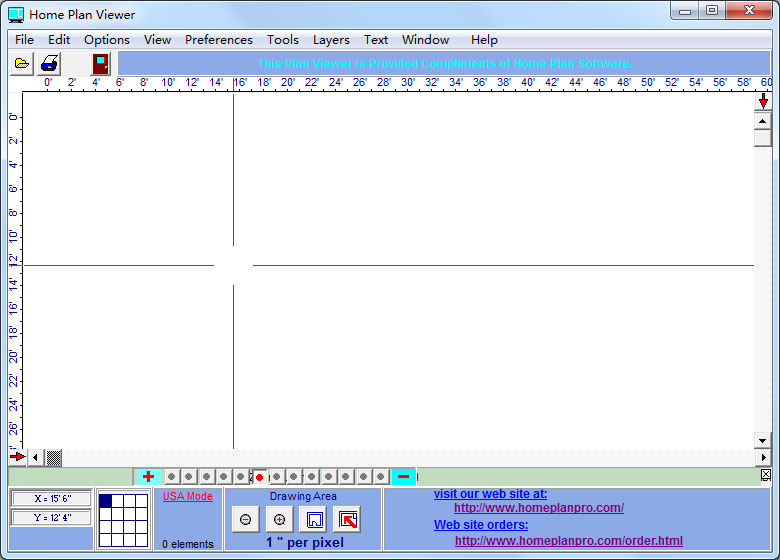Click the vertical scrollbar down arrow

tap(763, 440)
